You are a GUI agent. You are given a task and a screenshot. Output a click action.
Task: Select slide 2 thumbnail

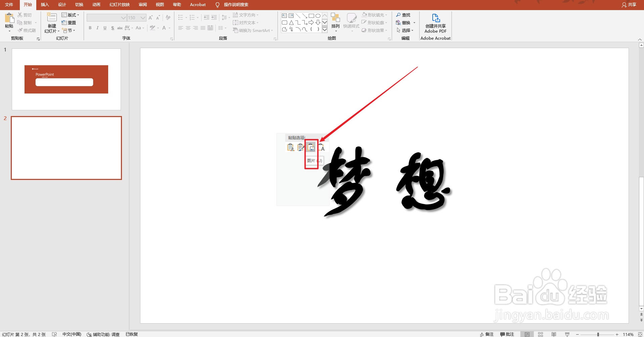66,148
